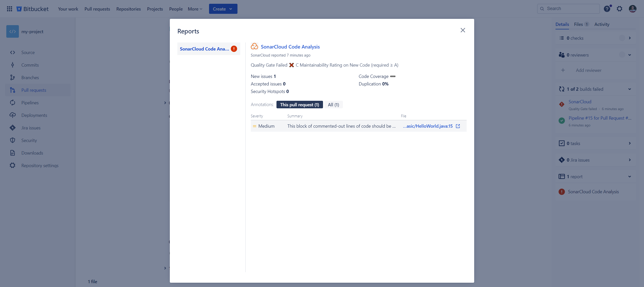Viewport: 644px width, 287px height.
Task: Click the Deployments cloud icon
Action: coord(13,115)
